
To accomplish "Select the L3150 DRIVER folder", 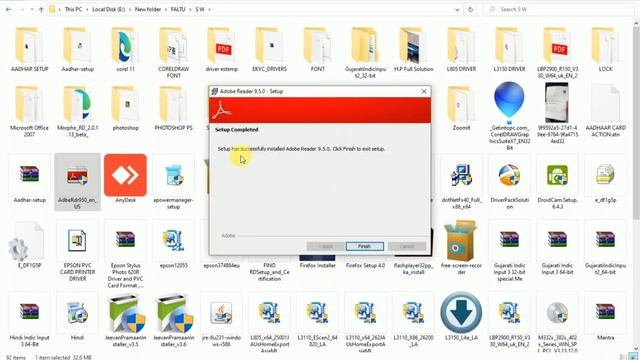I will coord(509,50).
